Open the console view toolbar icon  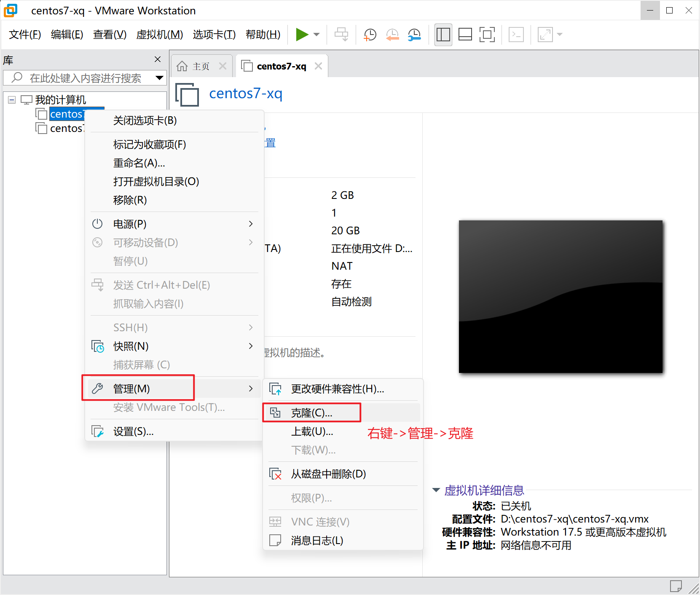[x=516, y=35]
